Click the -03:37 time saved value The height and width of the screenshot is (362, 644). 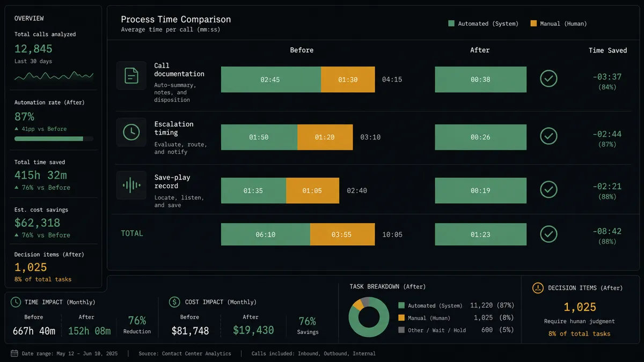click(x=607, y=77)
